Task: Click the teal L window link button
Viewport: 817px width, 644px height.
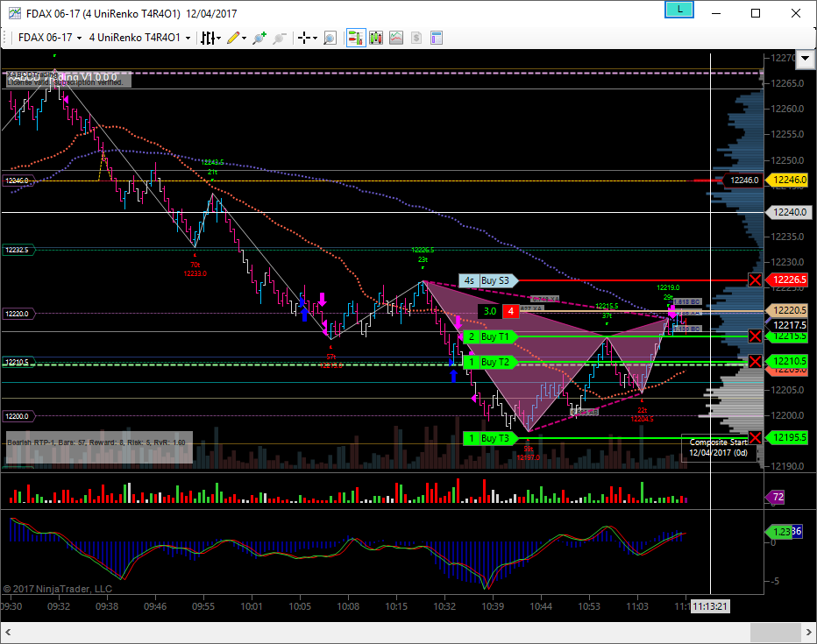Action: coord(678,10)
